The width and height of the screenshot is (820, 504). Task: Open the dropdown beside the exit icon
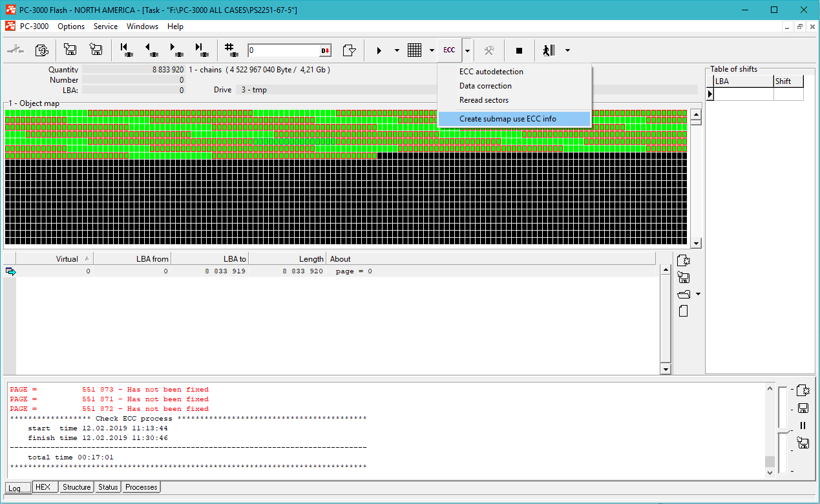[x=567, y=50]
